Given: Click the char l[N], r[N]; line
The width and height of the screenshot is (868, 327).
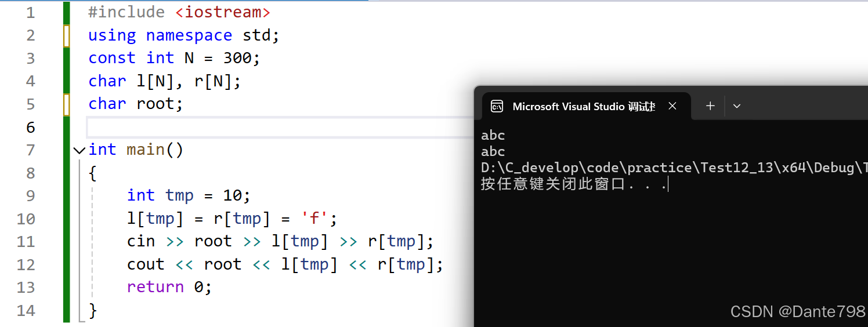Looking at the screenshot, I should (165, 81).
